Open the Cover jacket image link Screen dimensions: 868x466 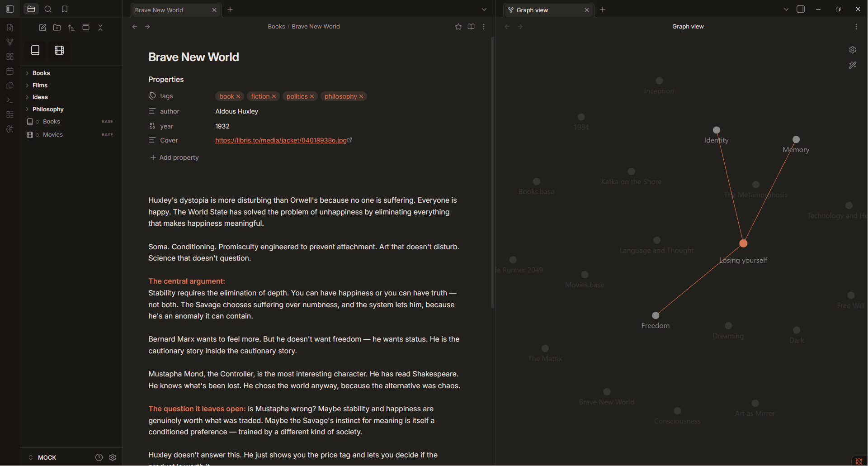(x=281, y=140)
